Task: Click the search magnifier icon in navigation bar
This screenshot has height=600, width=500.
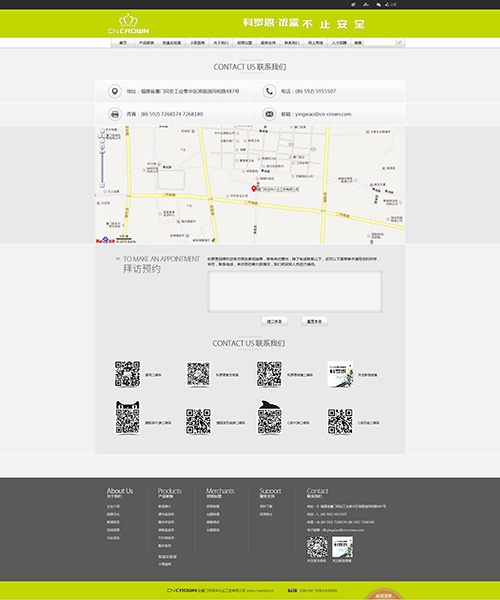Action: click(x=399, y=42)
